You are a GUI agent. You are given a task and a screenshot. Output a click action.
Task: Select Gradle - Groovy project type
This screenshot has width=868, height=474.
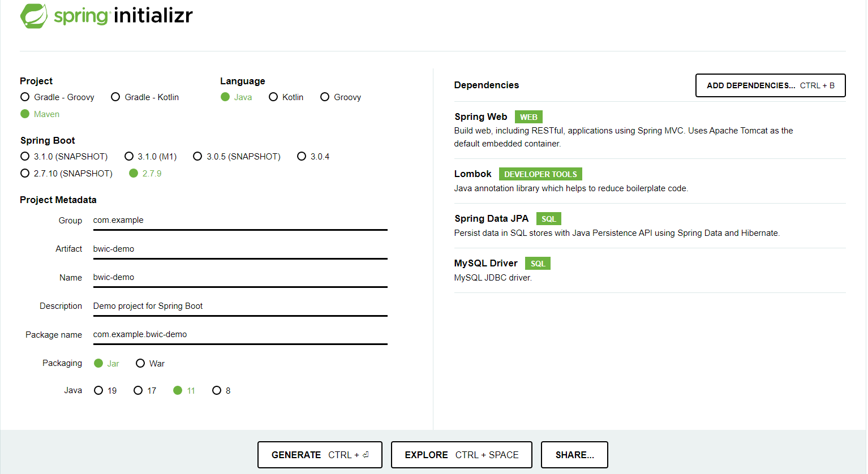point(57,97)
